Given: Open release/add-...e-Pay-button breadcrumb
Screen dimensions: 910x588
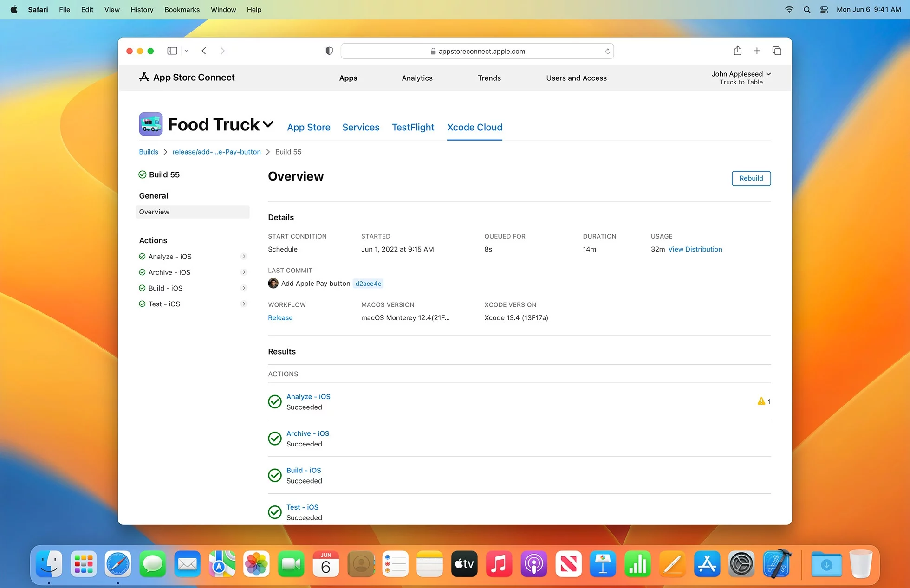Looking at the screenshot, I should point(217,152).
